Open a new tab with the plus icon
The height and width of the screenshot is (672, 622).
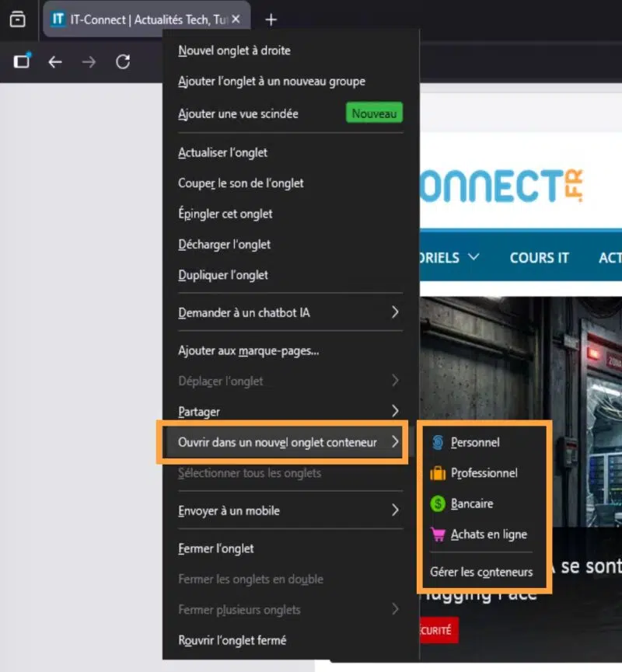(271, 19)
